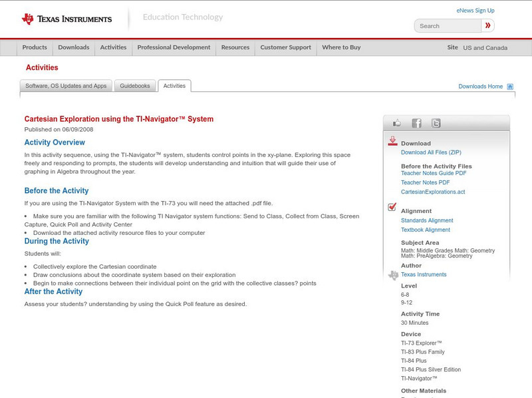Click the TI-Navigator device entry
Screen dimensions: 532x398
click(419, 378)
